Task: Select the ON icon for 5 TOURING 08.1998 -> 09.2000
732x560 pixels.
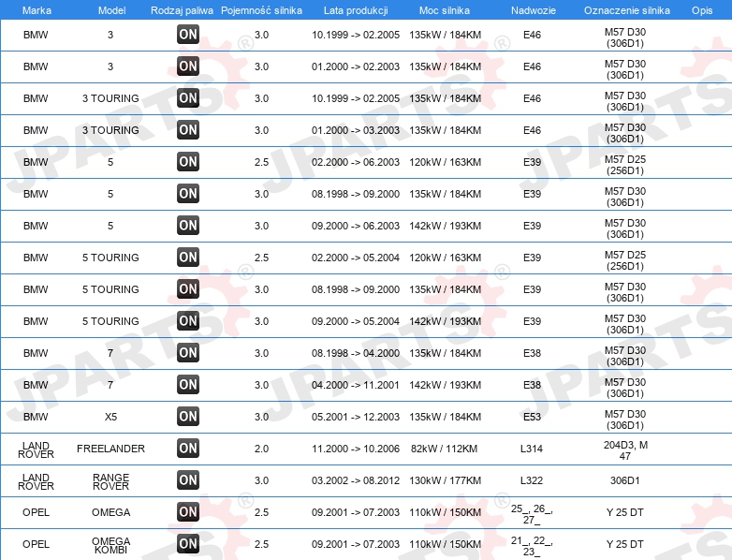Action: (x=188, y=288)
